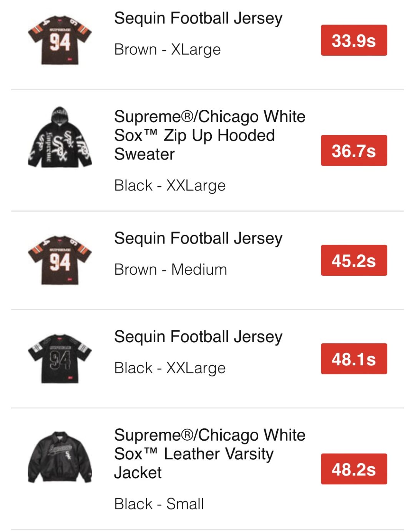This screenshot has height=532, width=415.
Task: Open the Leather Varsity Jacket title
Action: 209,454
